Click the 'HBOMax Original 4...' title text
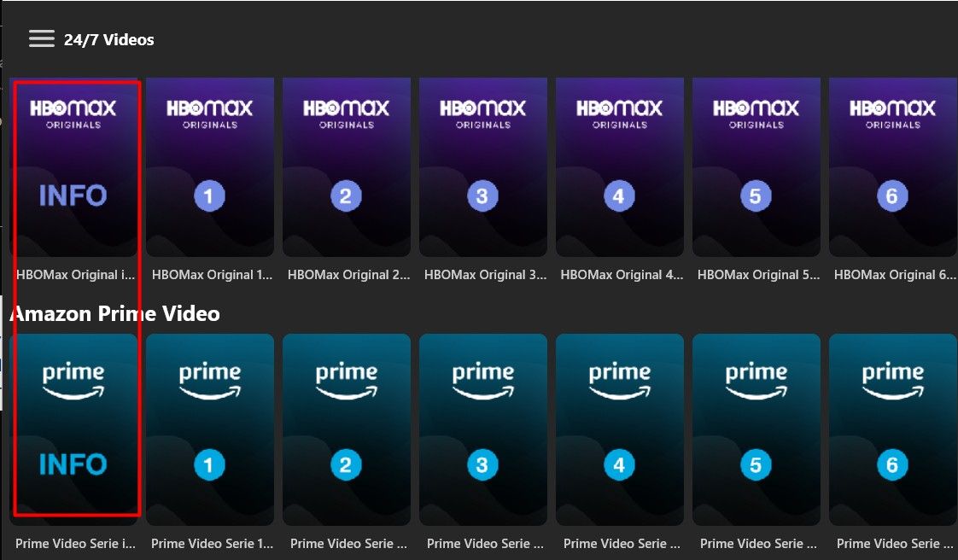The width and height of the screenshot is (958, 560). tap(622, 275)
